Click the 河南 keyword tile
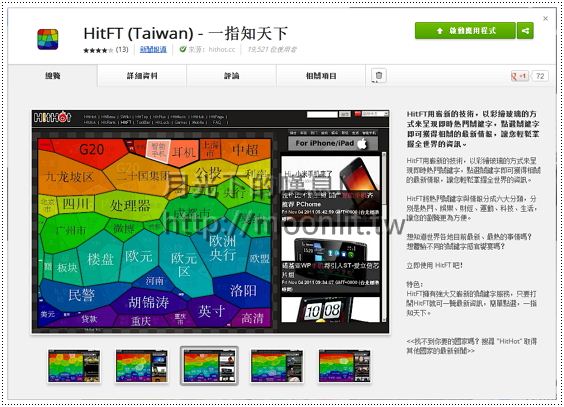 point(155,280)
